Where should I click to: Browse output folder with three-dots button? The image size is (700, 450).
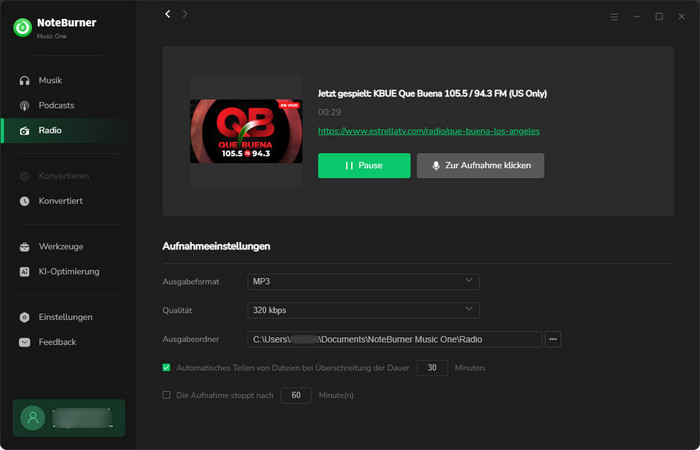pos(553,339)
